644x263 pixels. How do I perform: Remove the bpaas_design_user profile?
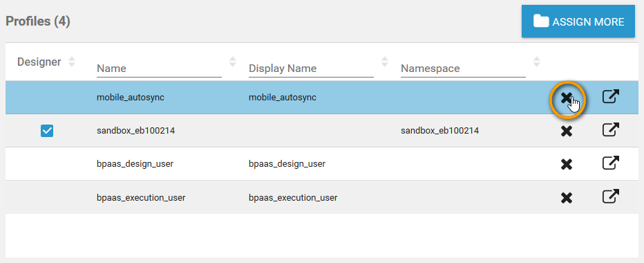pyautogui.click(x=567, y=165)
